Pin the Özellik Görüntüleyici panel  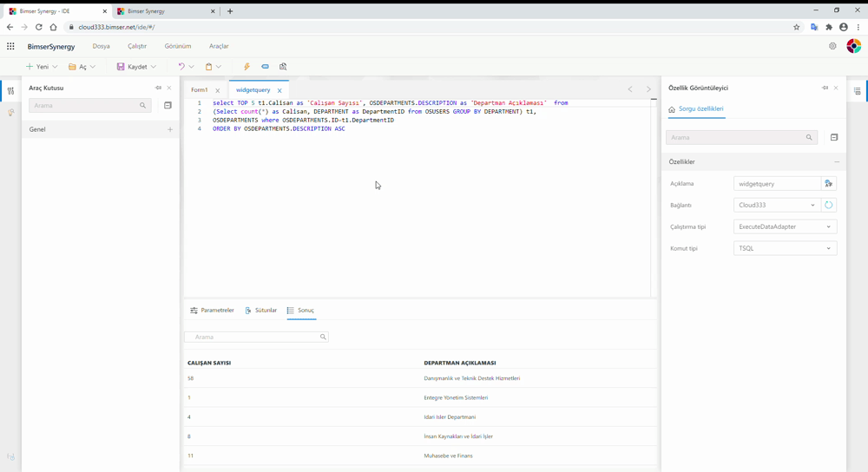[825, 88]
